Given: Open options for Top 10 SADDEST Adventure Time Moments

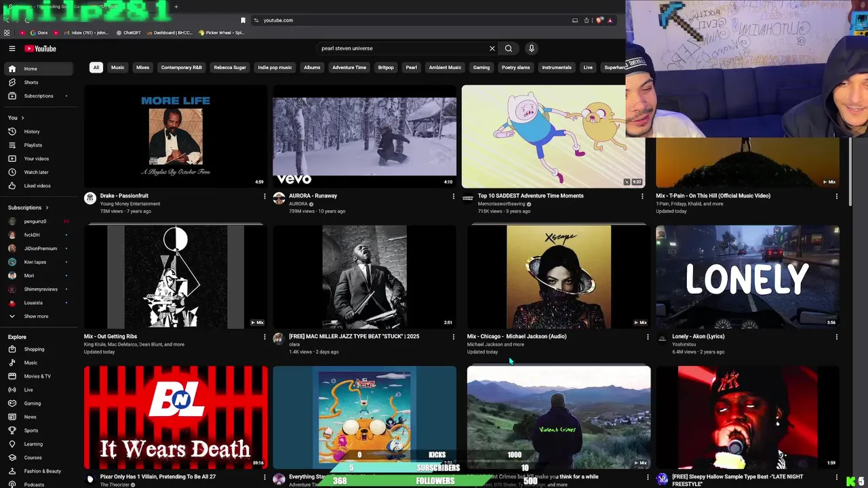Looking at the screenshot, I should click(642, 196).
